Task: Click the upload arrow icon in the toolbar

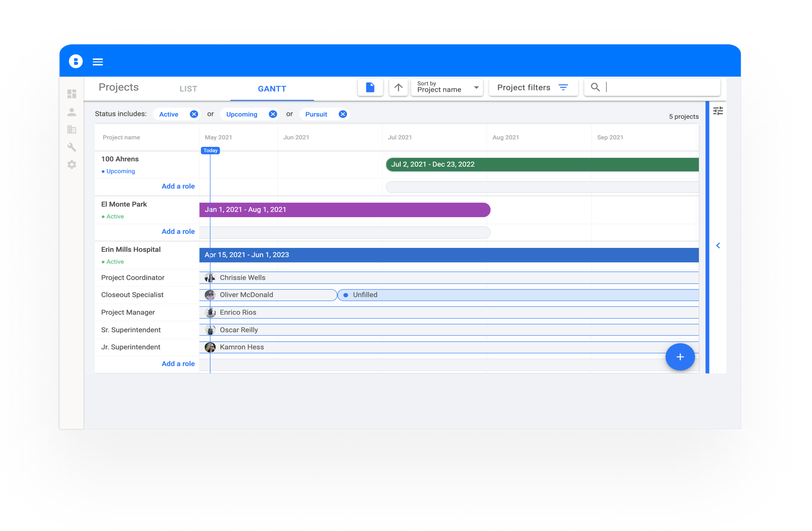Action: [x=398, y=87]
